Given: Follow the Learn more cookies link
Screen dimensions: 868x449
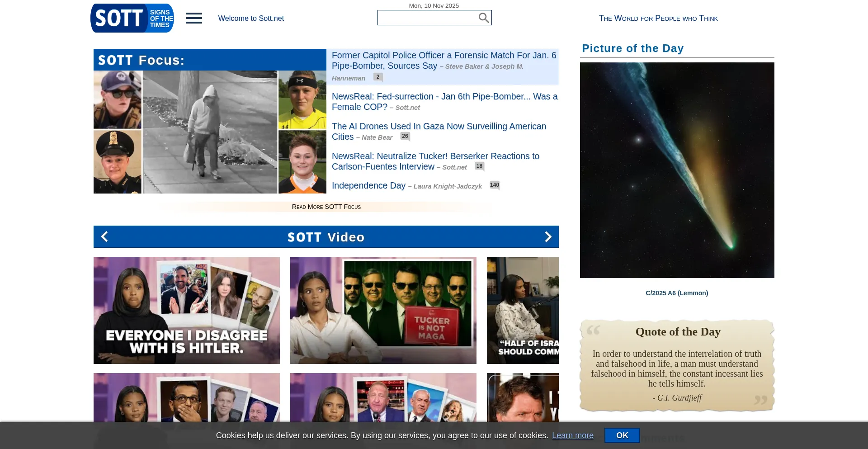Looking at the screenshot, I should pyautogui.click(x=572, y=435).
